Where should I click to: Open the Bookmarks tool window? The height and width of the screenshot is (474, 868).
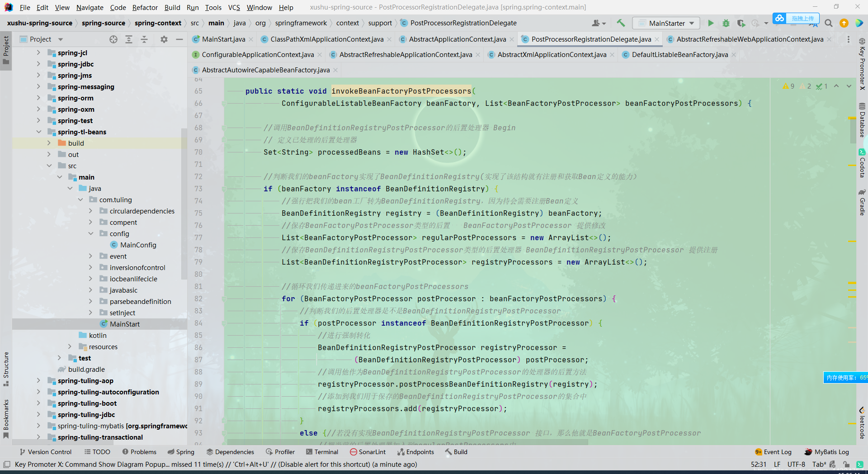click(x=6, y=419)
